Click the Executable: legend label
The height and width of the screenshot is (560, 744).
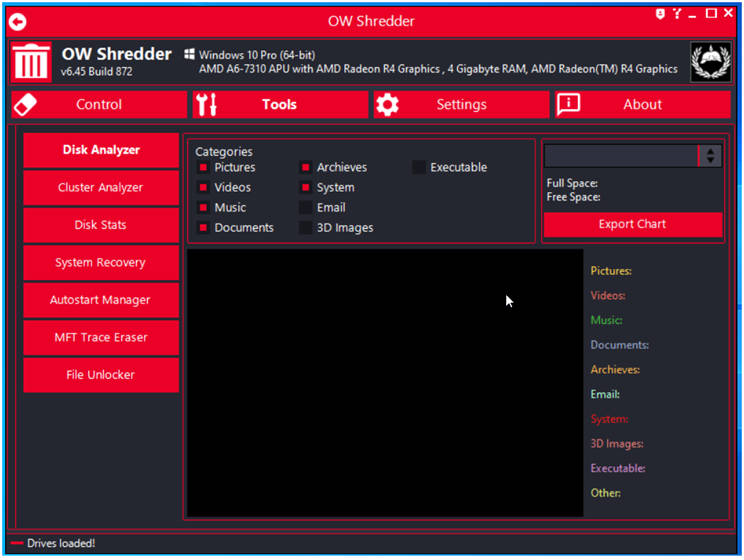618,468
